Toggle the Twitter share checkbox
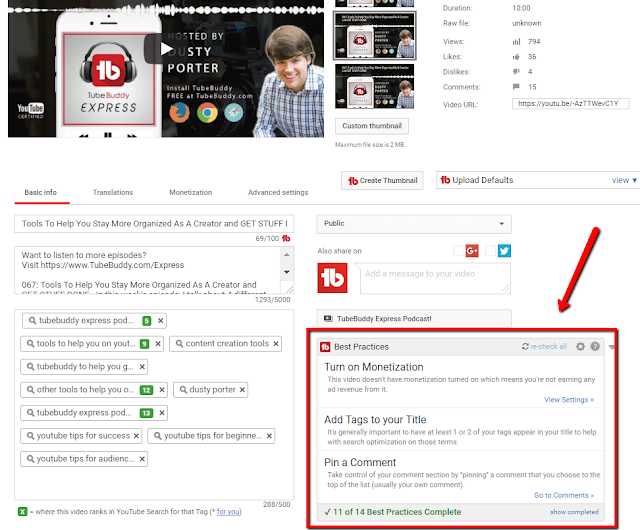 [x=490, y=250]
